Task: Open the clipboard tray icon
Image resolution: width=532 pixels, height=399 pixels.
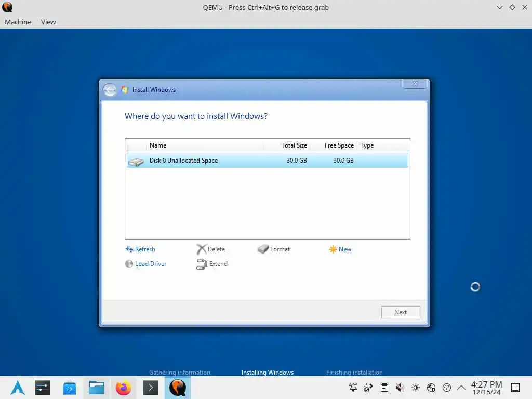Action: tap(384, 388)
